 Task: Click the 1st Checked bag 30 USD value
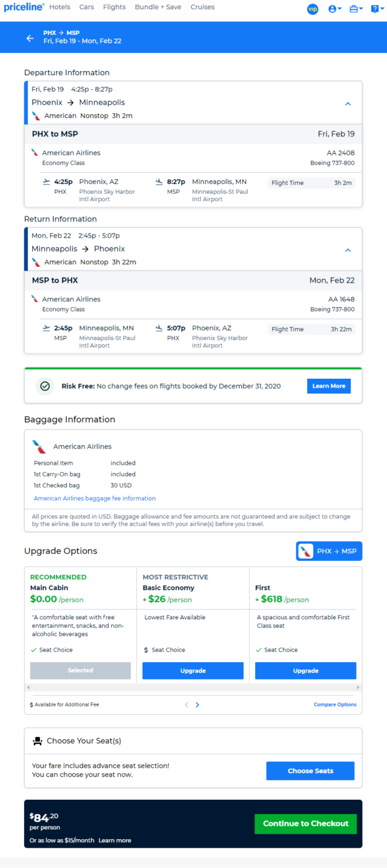(121, 485)
